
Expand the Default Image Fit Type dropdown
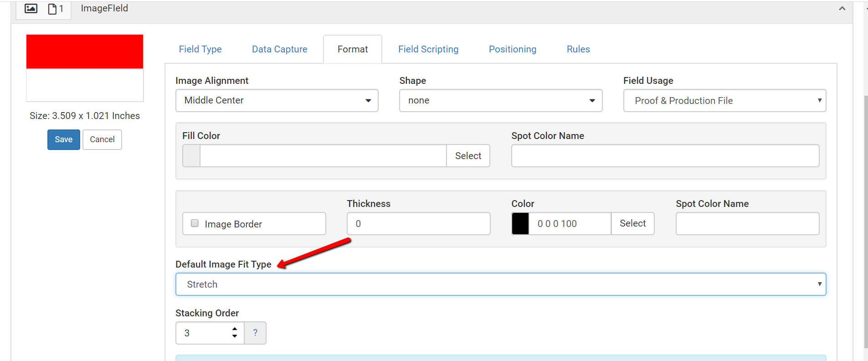[x=501, y=284]
